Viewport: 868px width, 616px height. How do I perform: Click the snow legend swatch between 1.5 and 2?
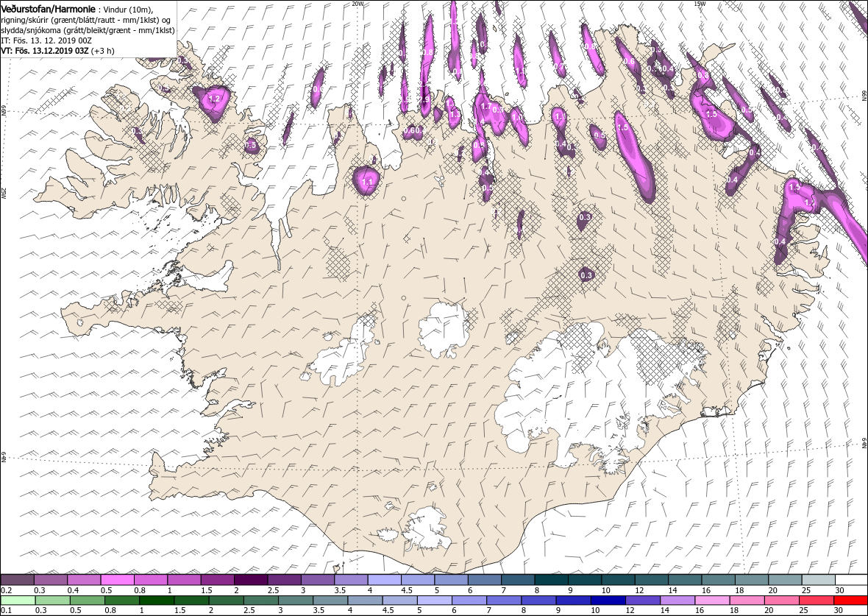[218, 579]
